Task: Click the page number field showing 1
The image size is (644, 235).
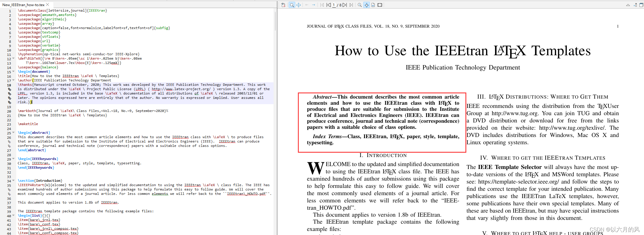Action: point(334,5)
